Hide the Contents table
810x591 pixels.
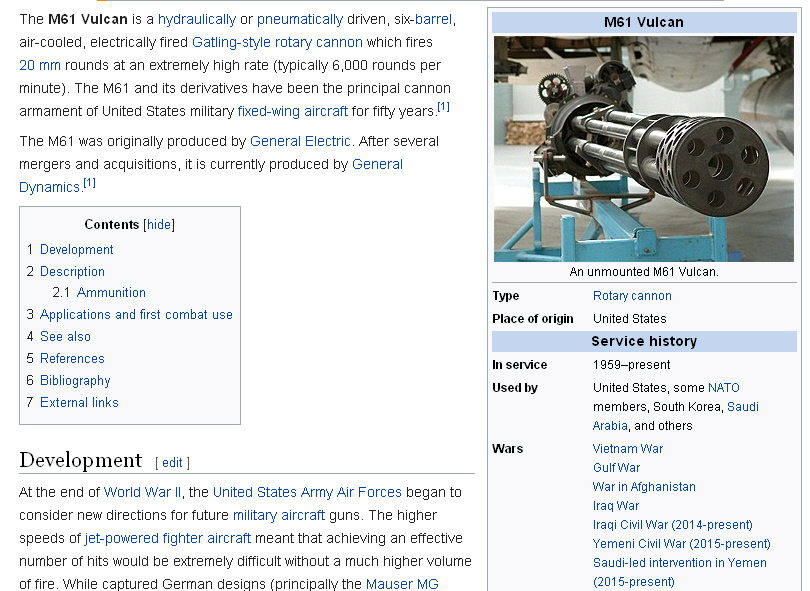click(x=159, y=224)
